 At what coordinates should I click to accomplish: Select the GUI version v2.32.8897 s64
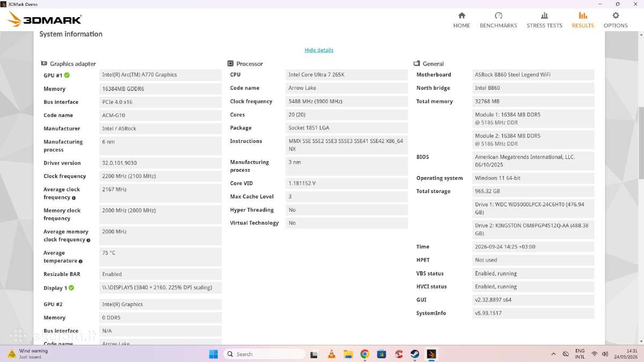pyautogui.click(x=533, y=300)
